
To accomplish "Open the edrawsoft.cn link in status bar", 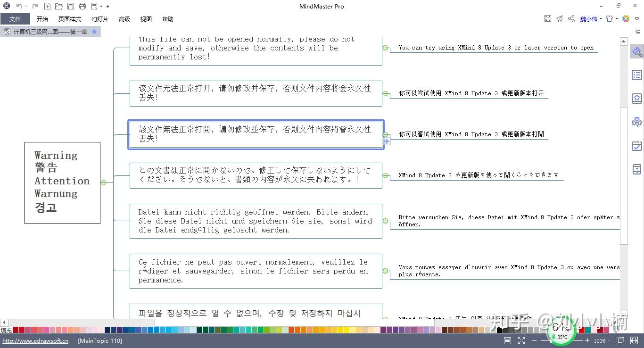I will click(x=35, y=340).
